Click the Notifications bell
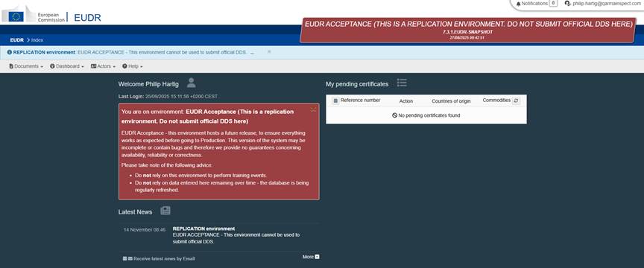The width and height of the screenshot is (644, 268). tap(518, 3)
